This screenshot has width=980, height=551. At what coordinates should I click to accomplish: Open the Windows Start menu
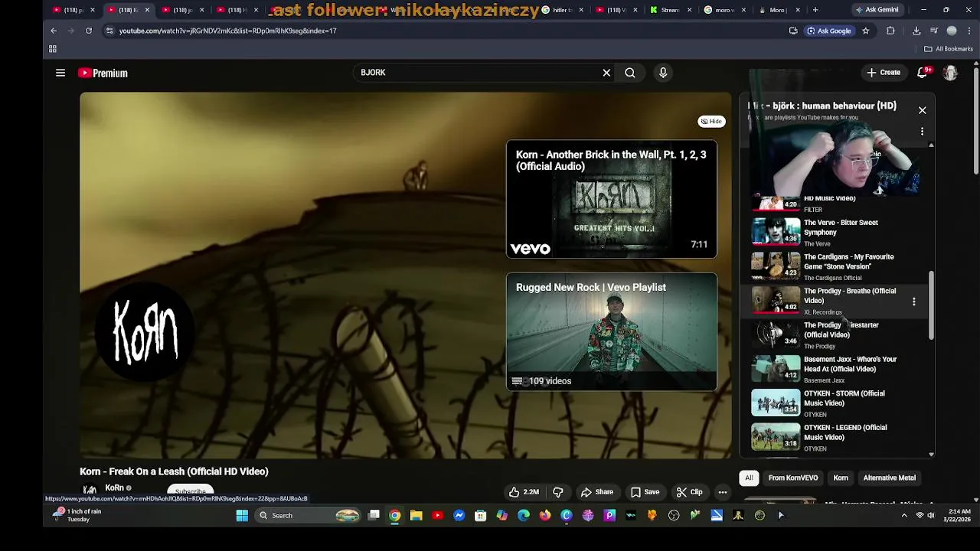pyautogui.click(x=242, y=516)
